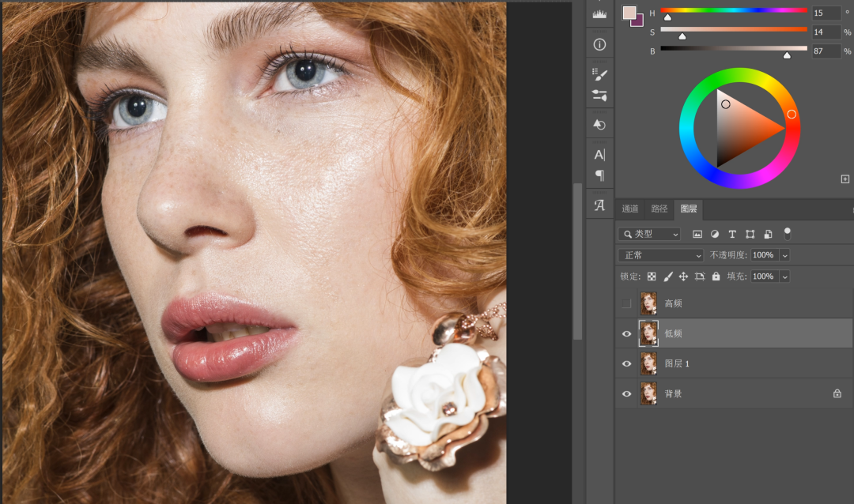This screenshot has height=504, width=854.
Task: Show the 高频 layer
Action: coord(626,303)
